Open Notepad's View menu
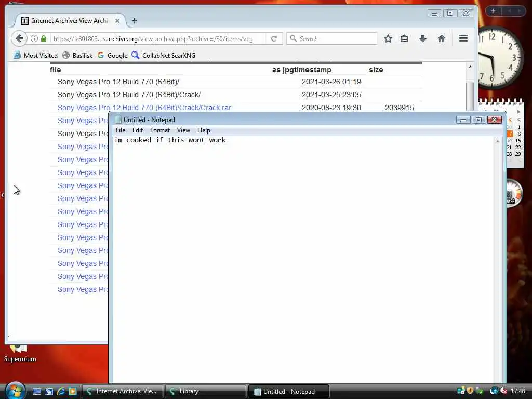The width and height of the screenshot is (532, 399). pyautogui.click(x=183, y=130)
